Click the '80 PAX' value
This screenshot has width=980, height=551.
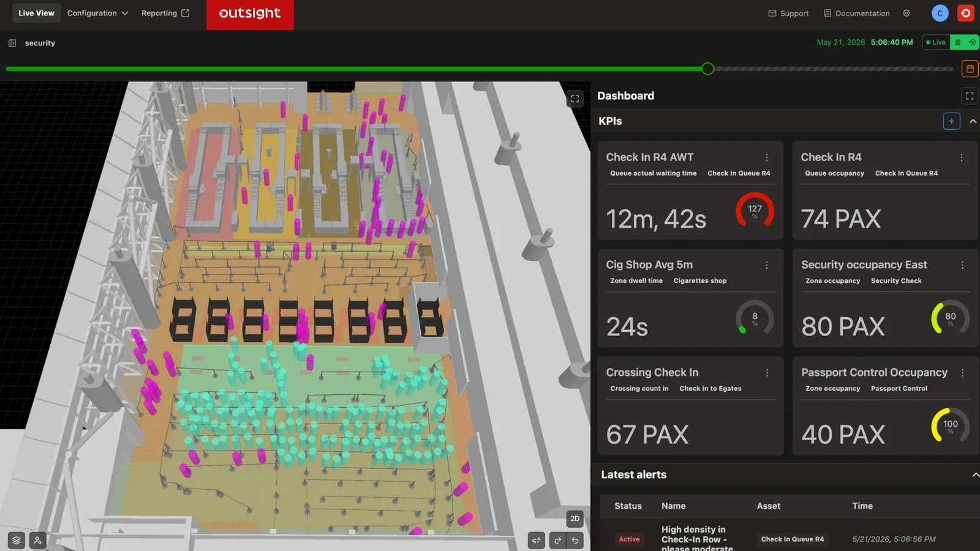843,327
